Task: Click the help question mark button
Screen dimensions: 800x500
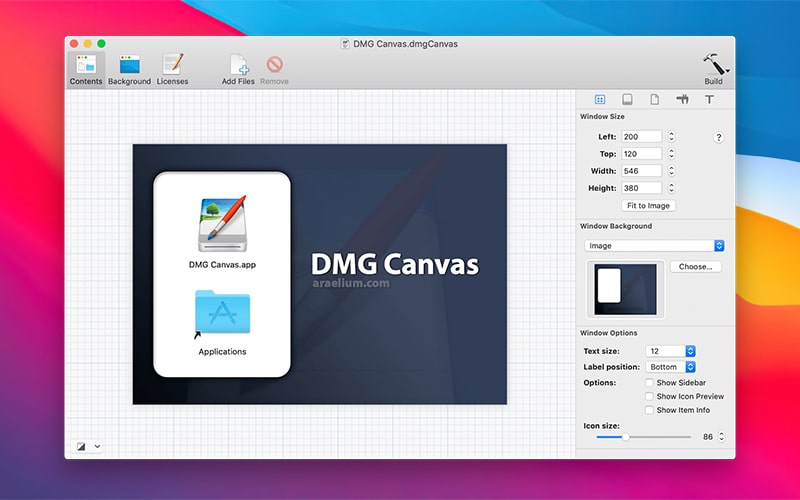Action: (x=718, y=137)
